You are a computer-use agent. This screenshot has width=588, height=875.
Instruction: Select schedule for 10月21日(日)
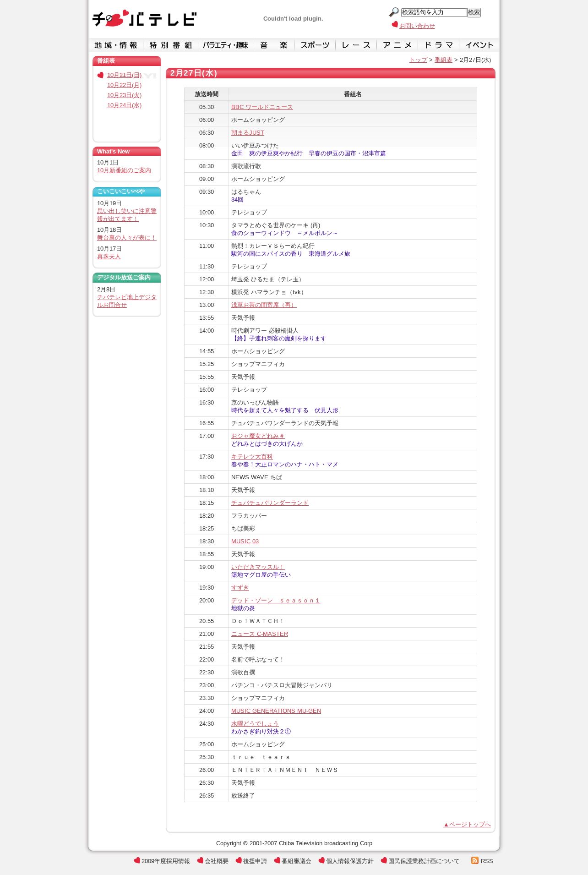[124, 75]
